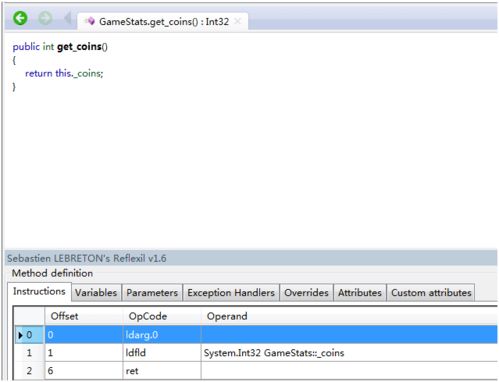Screen dimensions: 499x382
Task: Switch to the Parameters tab
Action: pyautogui.click(x=152, y=293)
